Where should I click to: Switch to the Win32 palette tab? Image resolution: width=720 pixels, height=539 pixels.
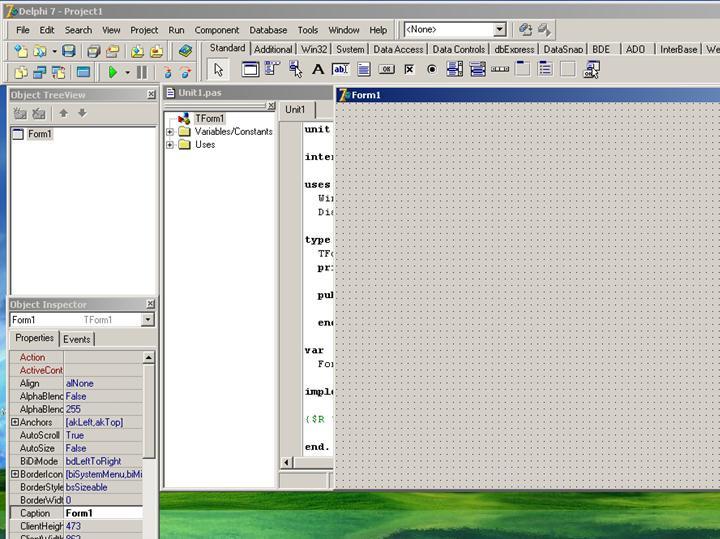click(314, 49)
